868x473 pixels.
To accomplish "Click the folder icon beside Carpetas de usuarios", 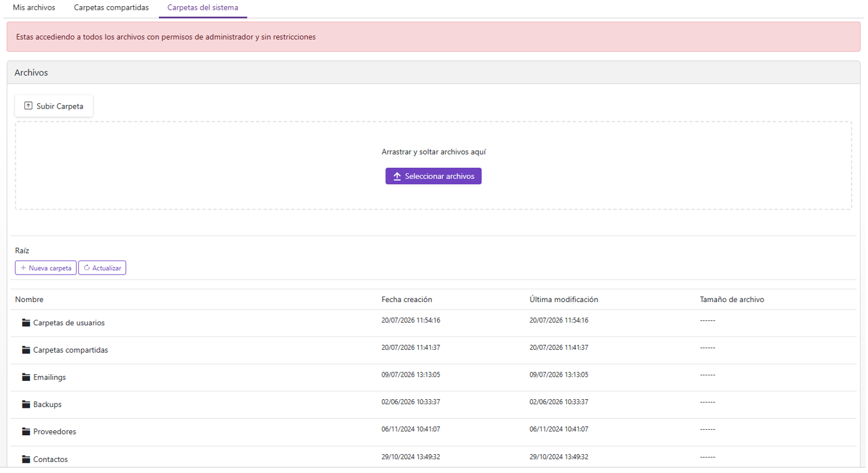I will (26, 323).
